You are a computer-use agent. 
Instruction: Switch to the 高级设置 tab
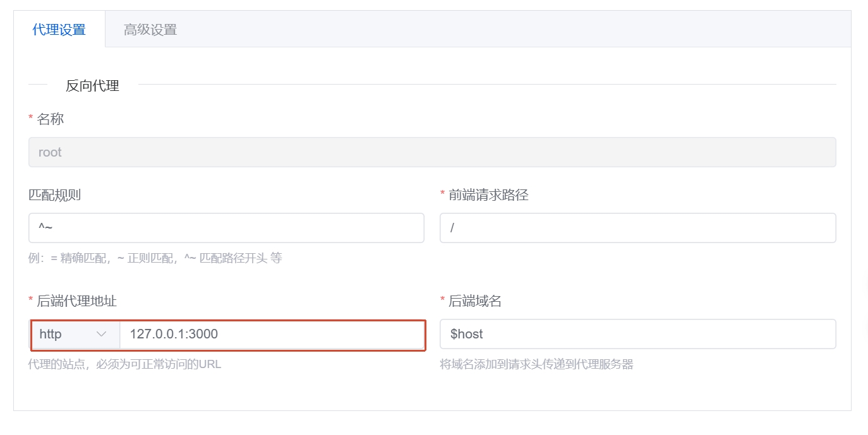tap(150, 29)
